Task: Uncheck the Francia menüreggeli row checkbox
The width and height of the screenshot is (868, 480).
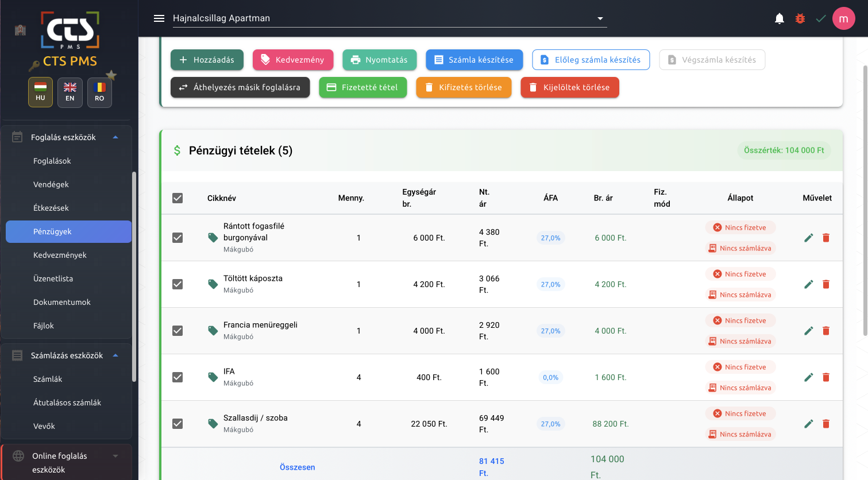Action: pos(178,331)
